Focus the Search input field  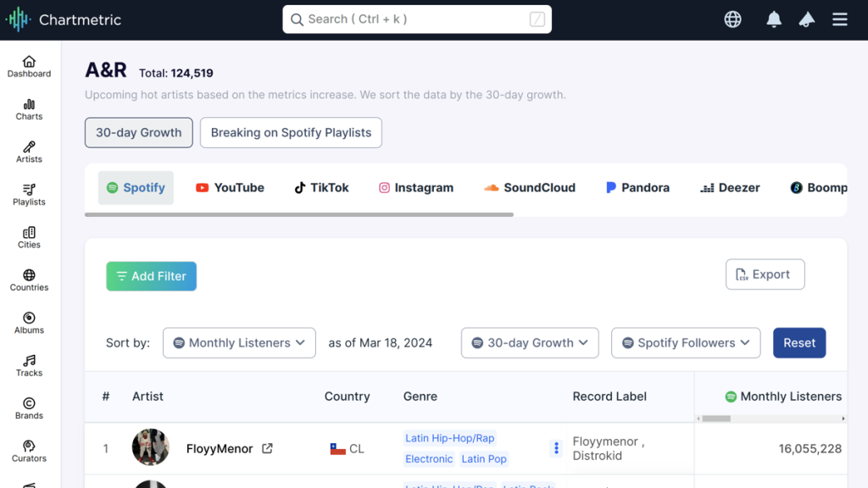pos(417,19)
